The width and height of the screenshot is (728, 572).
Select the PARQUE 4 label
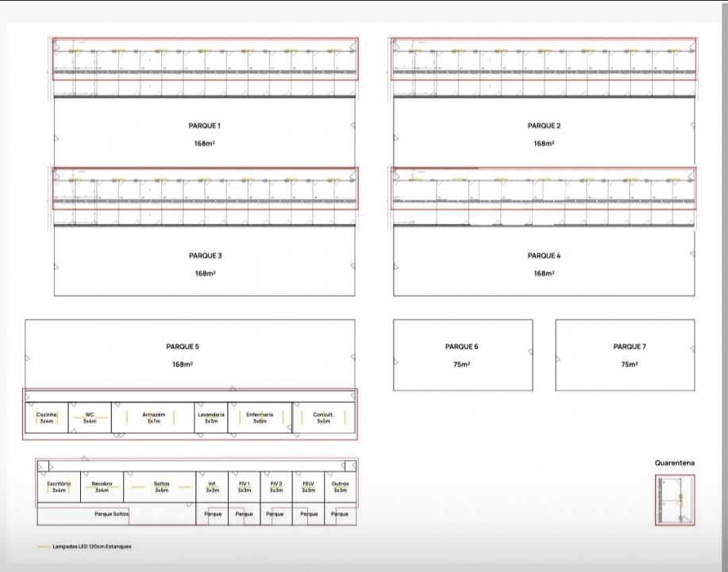pyautogui.click(x=544, y=256)
